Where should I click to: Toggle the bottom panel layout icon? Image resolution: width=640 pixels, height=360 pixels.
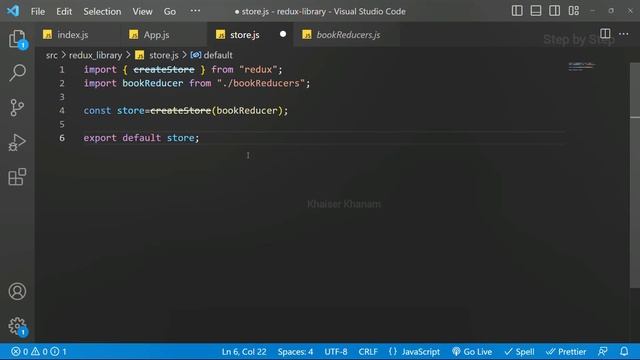[536, 11]
